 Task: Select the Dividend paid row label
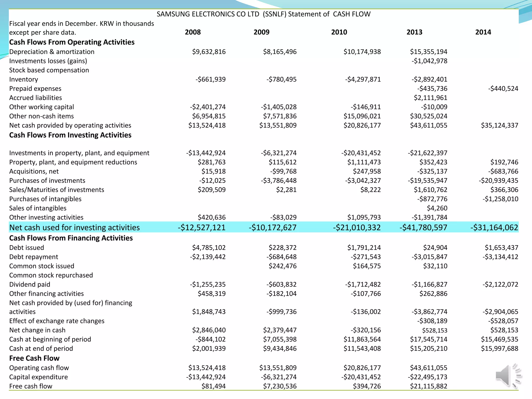coord(30,284)
